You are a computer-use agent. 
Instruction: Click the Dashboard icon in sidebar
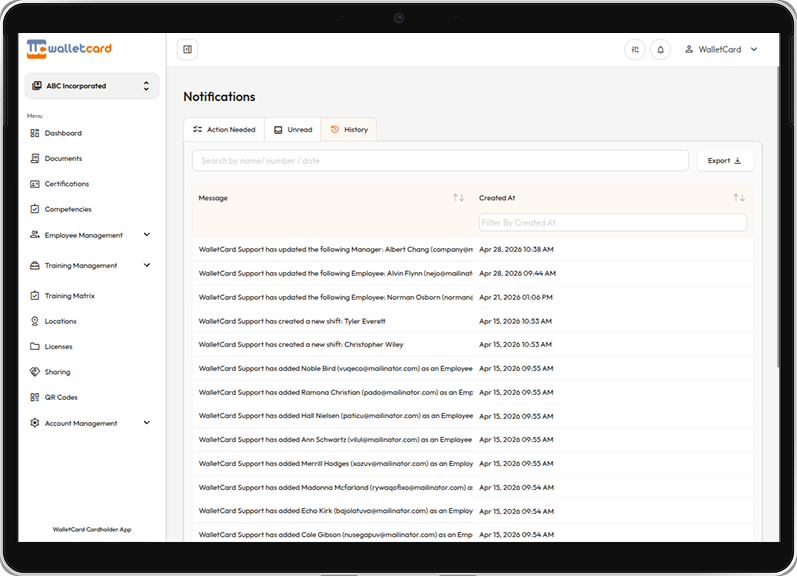(35, 133)
